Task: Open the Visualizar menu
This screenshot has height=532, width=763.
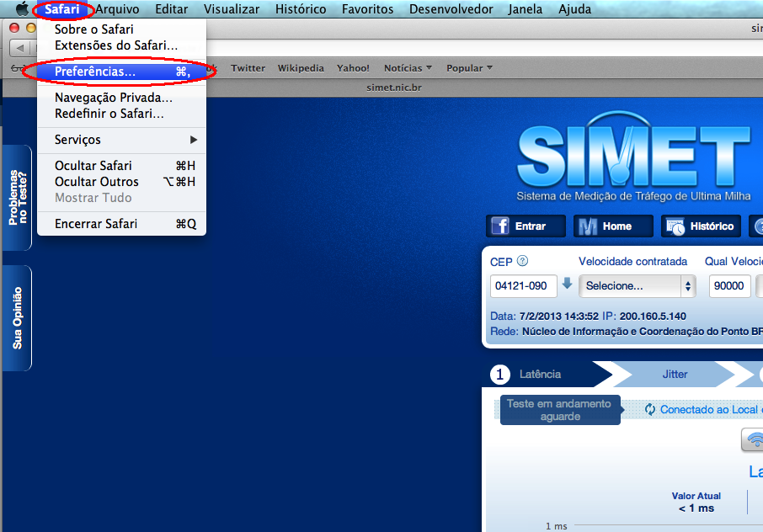Action: click(232, 9)
